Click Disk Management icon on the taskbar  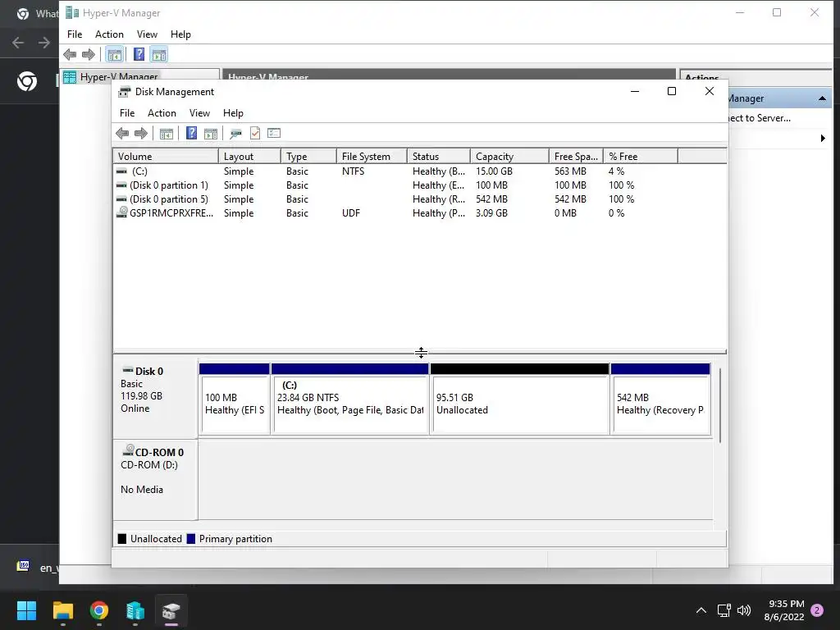[171, 610]
